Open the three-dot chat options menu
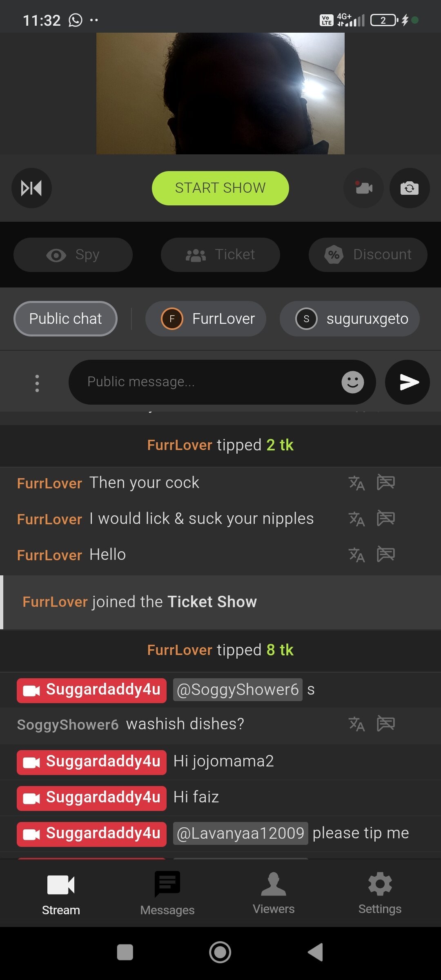The image size is (441, 980). pyautogui.click(x=37, y=383)
